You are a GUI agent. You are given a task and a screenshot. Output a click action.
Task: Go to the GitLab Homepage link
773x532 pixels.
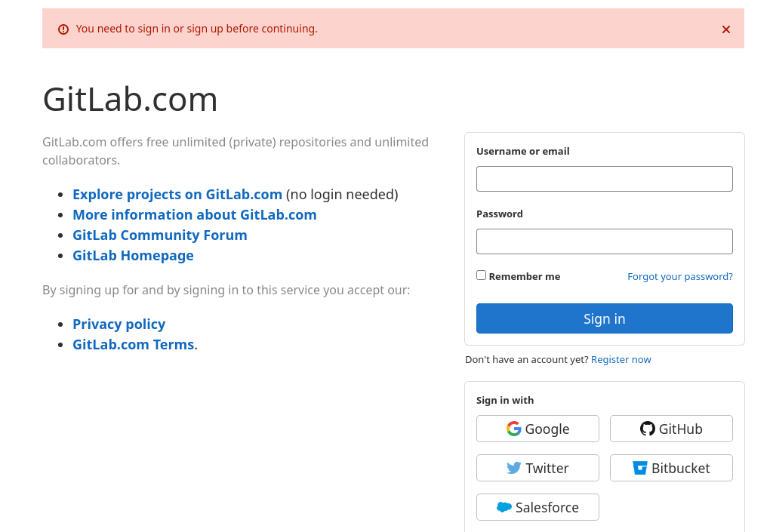(133, 256)
